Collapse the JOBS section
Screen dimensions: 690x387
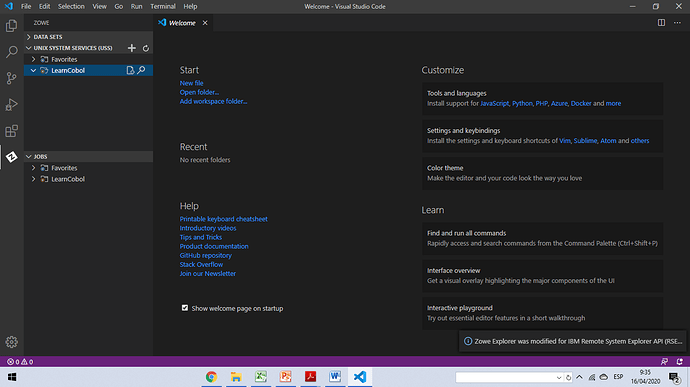click(29, 157)
